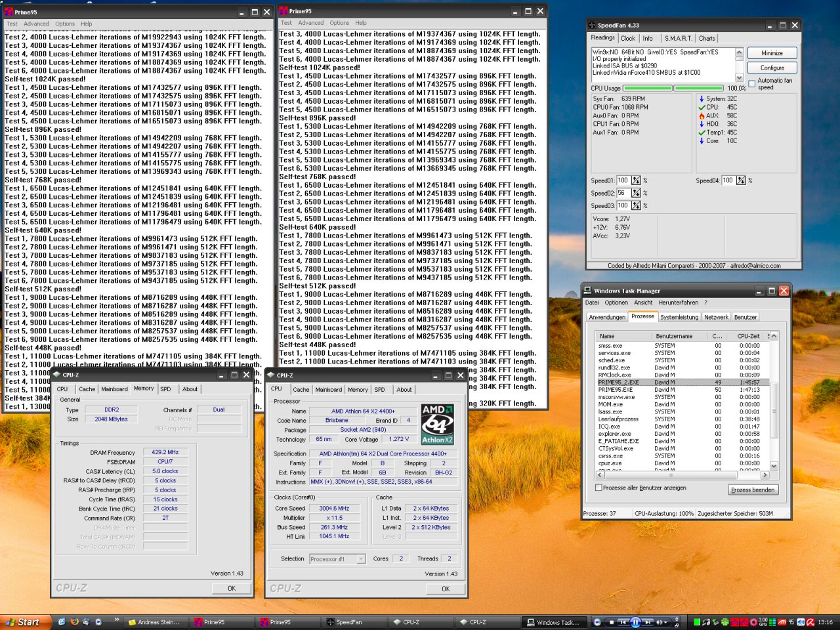Open the Cache tab in the CPU-Z processor window
840x630 pixels.
[x=301, y=390]
